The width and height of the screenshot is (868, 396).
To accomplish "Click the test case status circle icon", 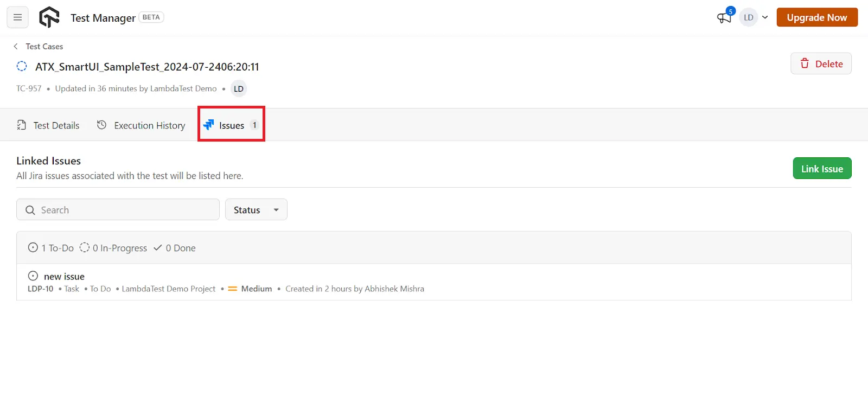I will pos(22,66).
